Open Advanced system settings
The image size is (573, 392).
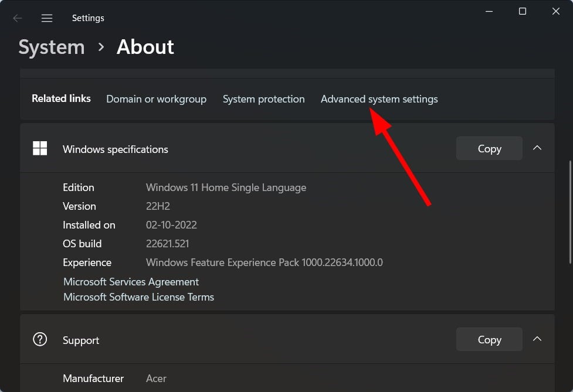point(379,99)
